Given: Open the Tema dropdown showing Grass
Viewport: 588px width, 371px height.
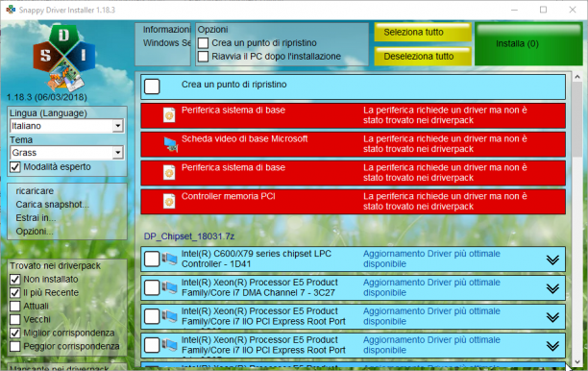Looking at the screenshot, I should pyautogui.click(x=66, y=153).
